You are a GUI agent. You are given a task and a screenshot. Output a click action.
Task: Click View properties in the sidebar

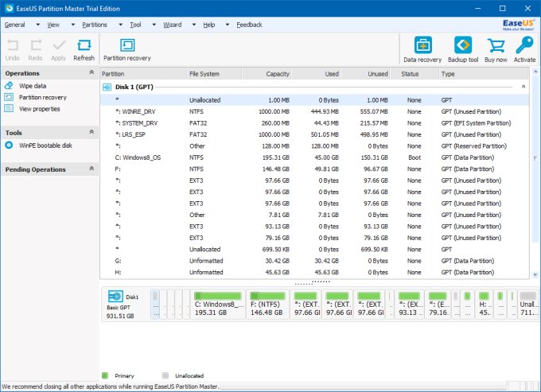pyautogui.click(x=39, y=109)
